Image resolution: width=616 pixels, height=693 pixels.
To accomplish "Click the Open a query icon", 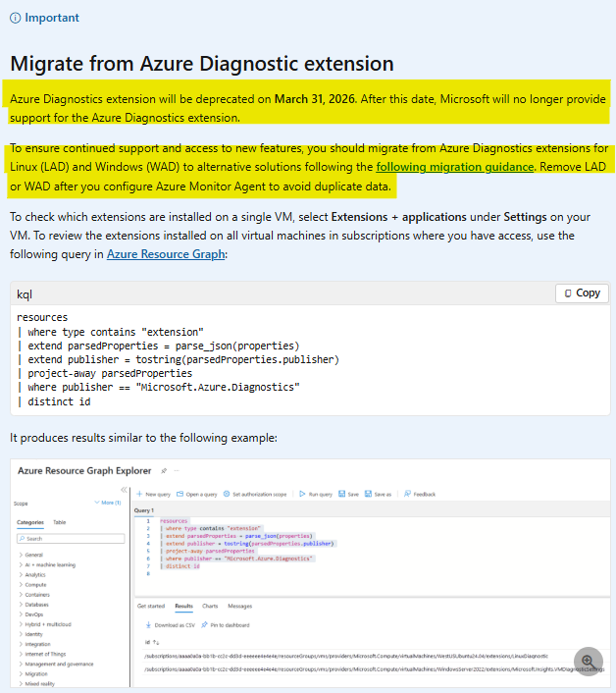I will [x=180, y=494].
